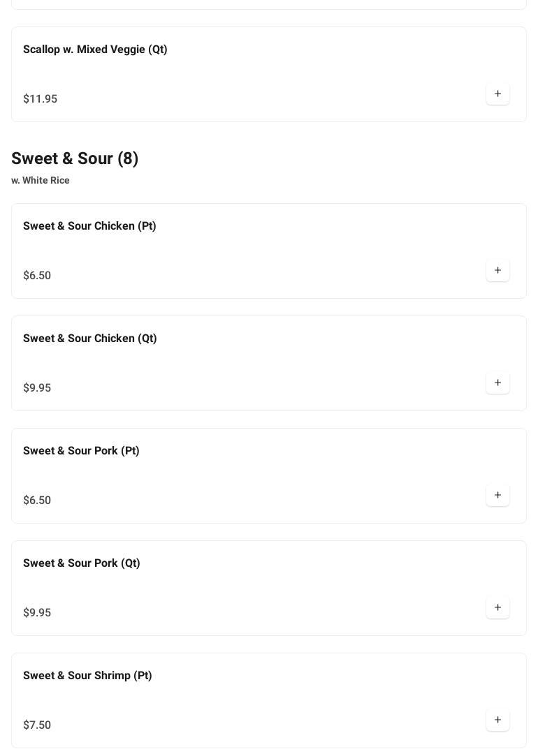Click plus icon for Sweet & Sour Chicken (Pt)
This screenshot has height=756, width=538.
(x=497, y=271)
